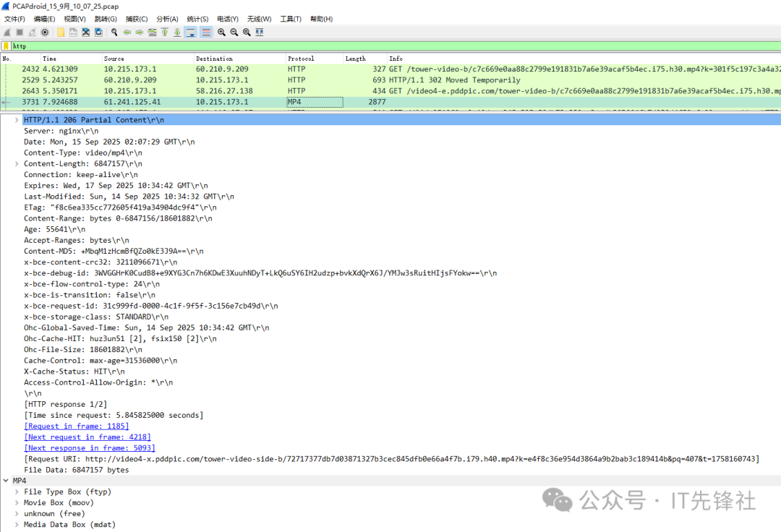
Task: Open the 工具(T) menu
Action: [291, 19]
